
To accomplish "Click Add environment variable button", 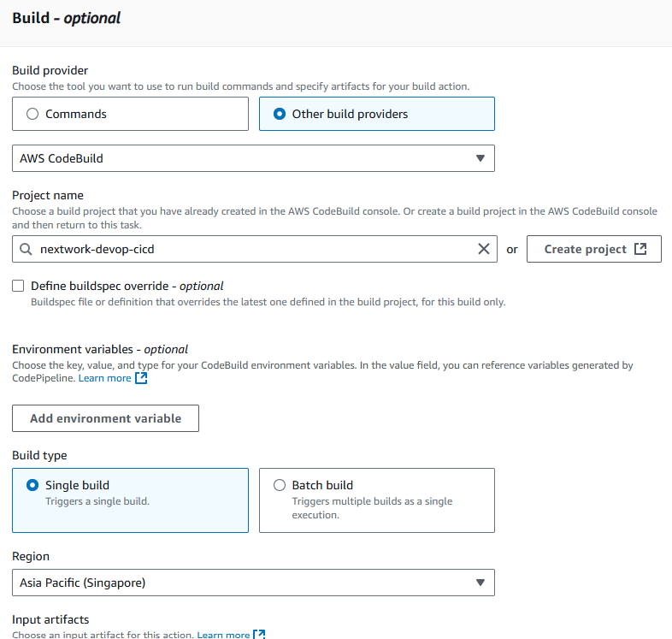I will (105, 418).
